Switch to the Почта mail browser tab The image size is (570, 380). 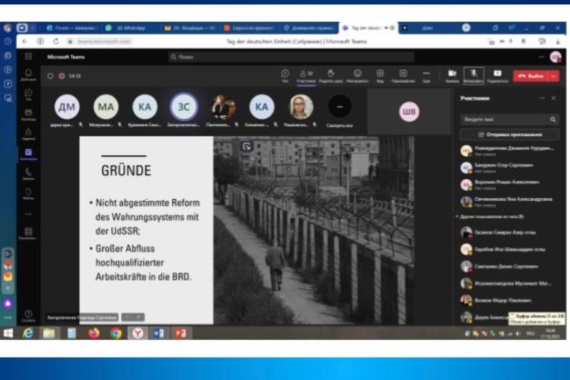[73, 28]
